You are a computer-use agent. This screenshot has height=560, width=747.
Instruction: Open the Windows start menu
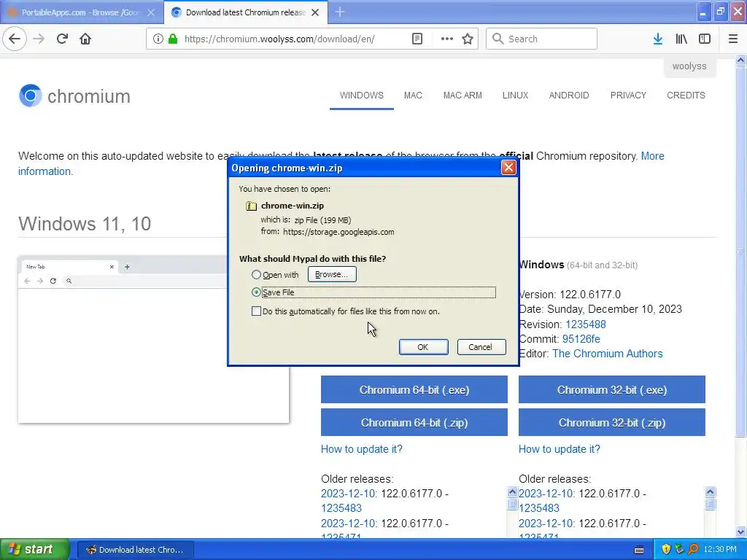34,549
